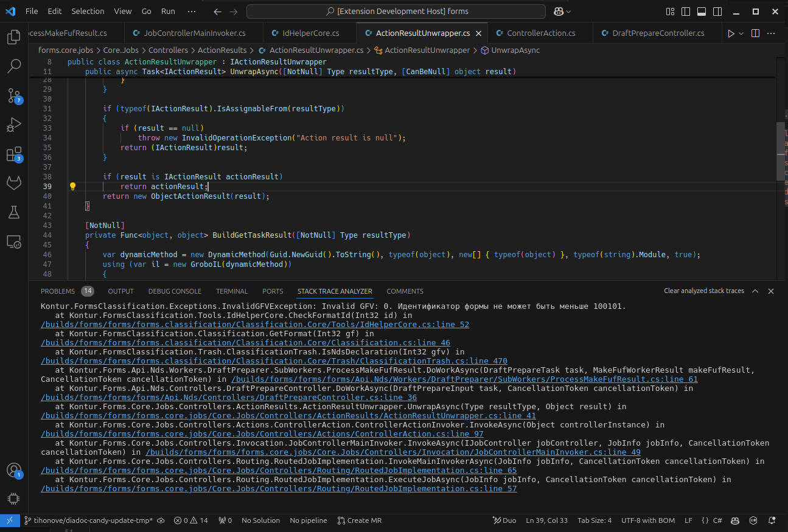Open IdHelperCore.cs:line 52 stack trace link
Image resolution: width=788 pixels, height=532 pixels.
pyautogui.click(x=255, y=325)
